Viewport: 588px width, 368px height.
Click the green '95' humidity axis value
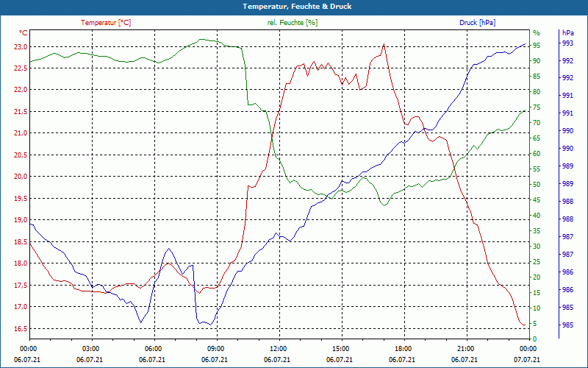[537, 46]
